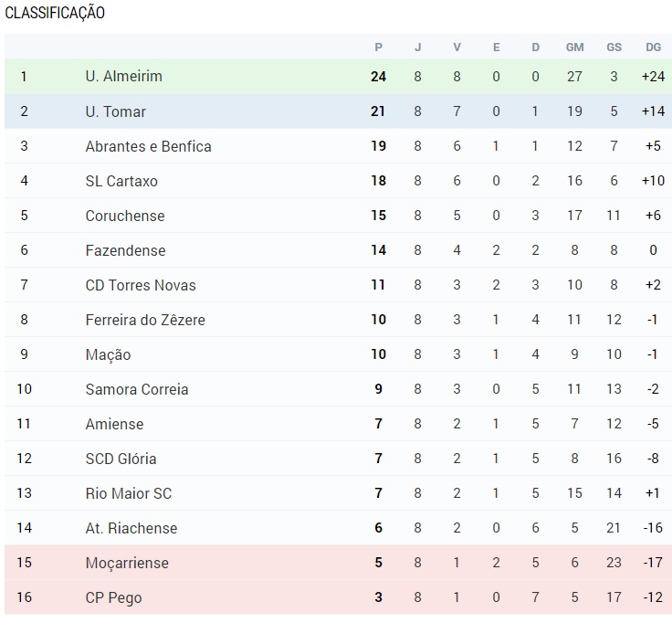Select Amiense in the classification

pyautogui.click(x=114, y=424)
